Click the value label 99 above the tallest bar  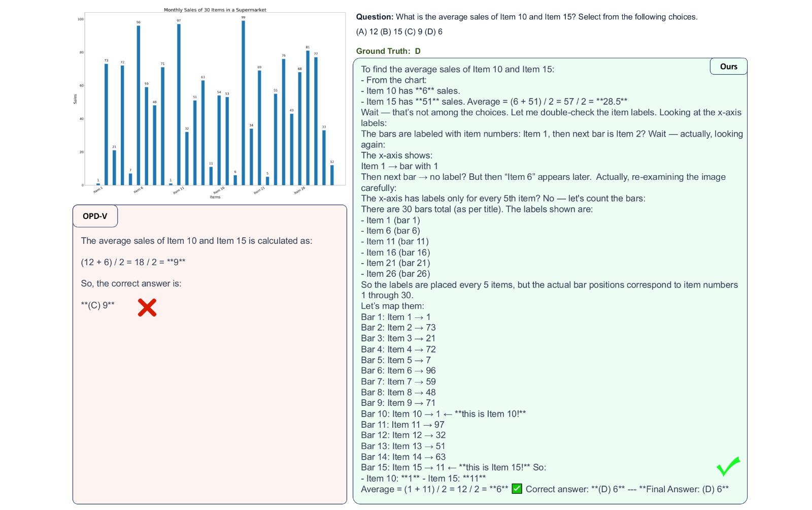pyautogui.click(x=243, y=17)
